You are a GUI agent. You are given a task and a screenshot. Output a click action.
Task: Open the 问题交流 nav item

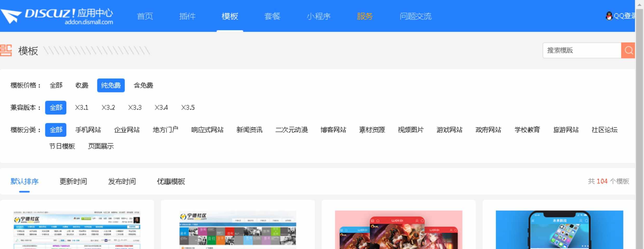coord(415,16)
